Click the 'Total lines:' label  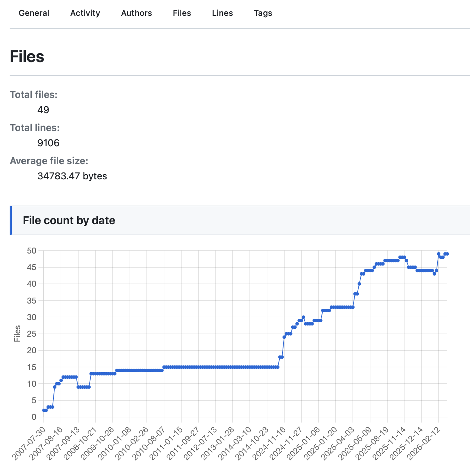pyautogui.click(x=34, y=128)
